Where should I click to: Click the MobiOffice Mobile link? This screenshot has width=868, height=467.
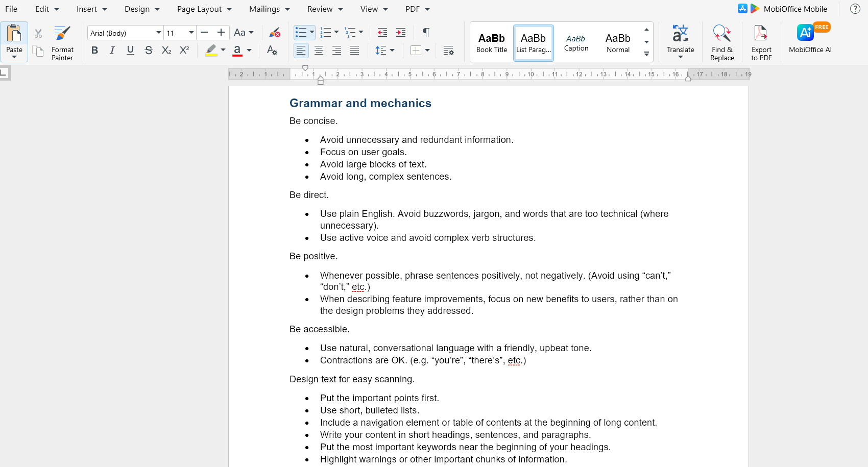coord(795,9)
